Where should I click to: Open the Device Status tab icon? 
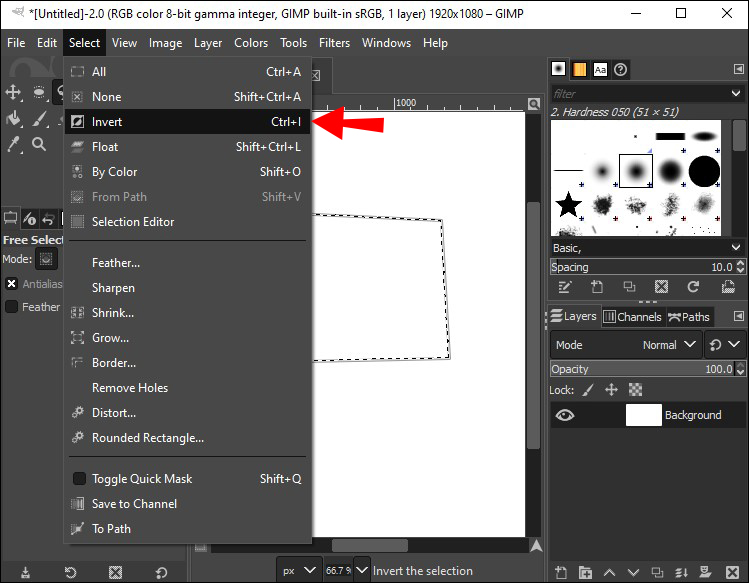click(x=30, y=219)
